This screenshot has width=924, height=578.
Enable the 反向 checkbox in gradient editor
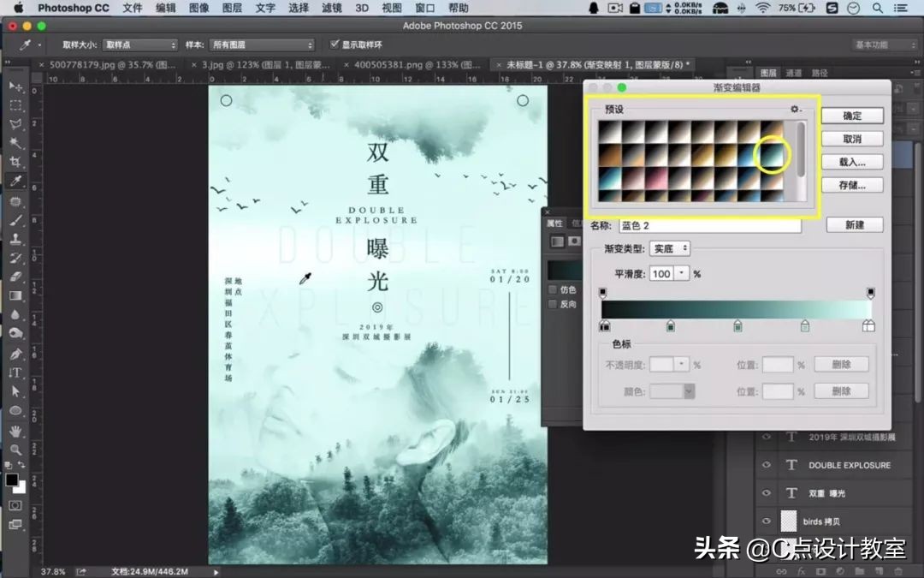[x=552, y=304]
